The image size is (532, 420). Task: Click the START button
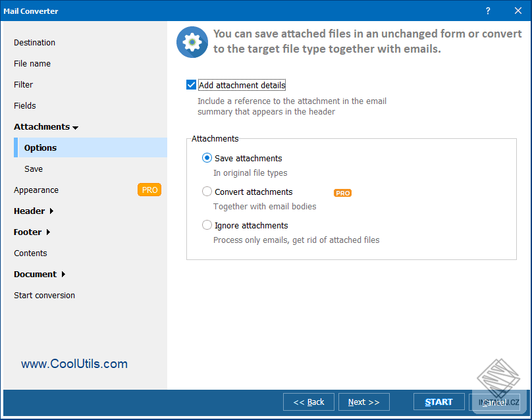[x=439, y=402]
